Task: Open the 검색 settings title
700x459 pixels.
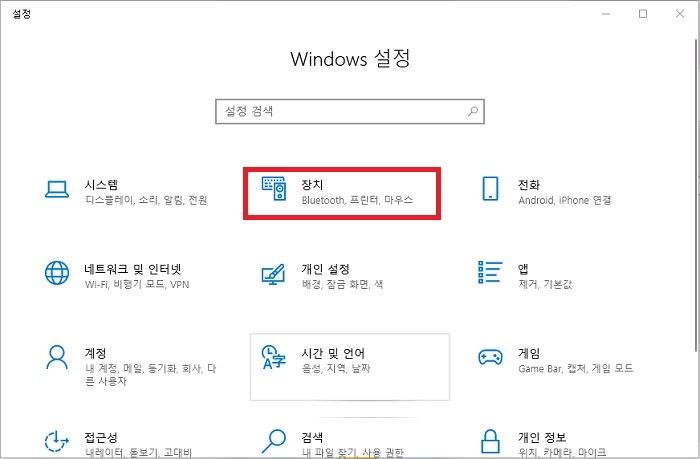Action: pos(312,437)
